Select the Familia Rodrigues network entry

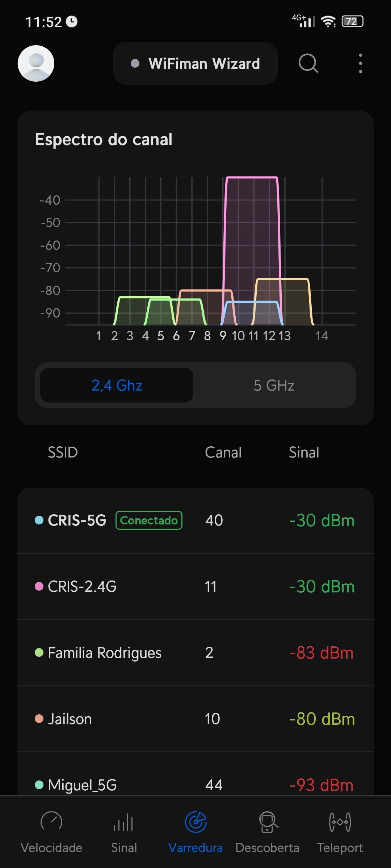click(195, 652)
